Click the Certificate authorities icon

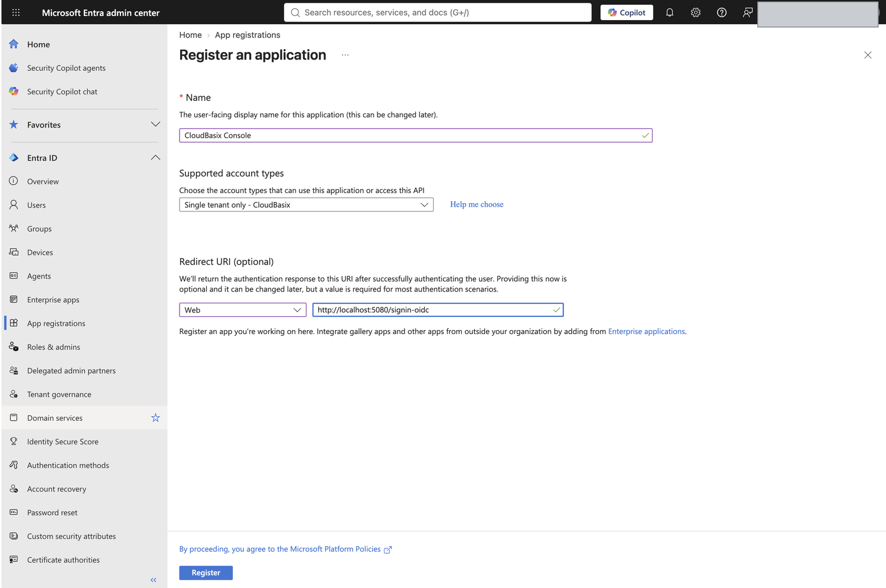14,559
